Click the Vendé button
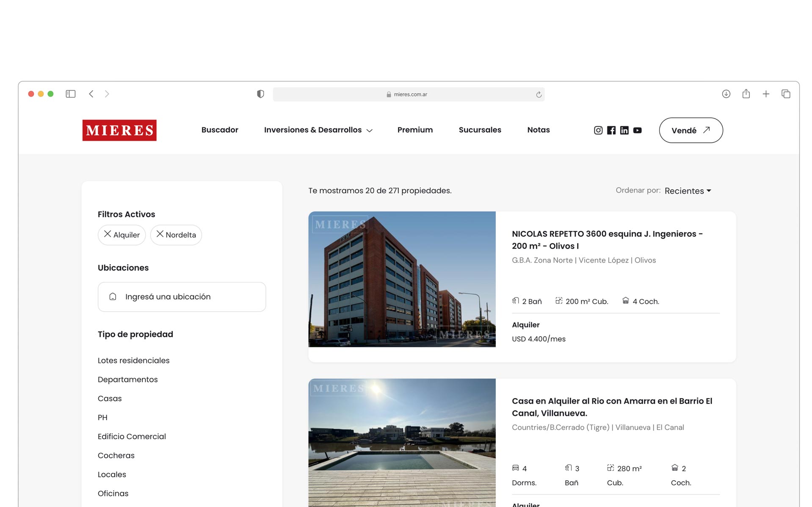 (x=691, y=130)
